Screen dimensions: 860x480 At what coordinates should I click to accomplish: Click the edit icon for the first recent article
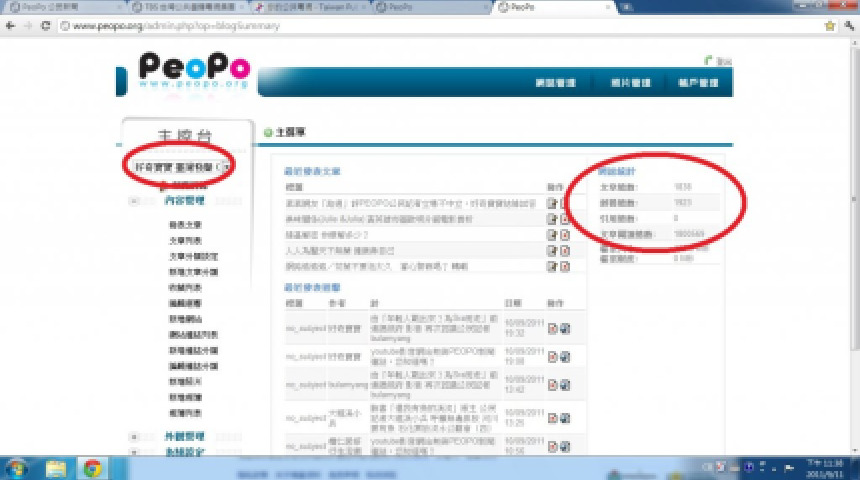point(551,203)
